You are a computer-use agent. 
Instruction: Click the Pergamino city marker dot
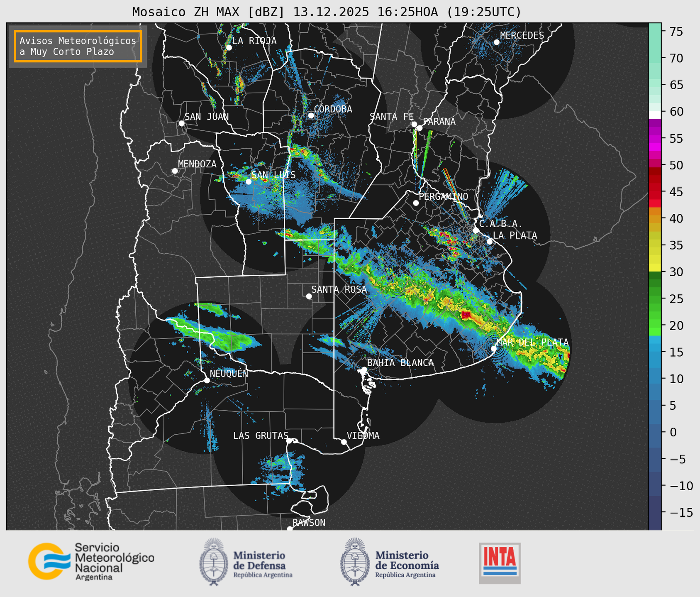click(416, 203)
